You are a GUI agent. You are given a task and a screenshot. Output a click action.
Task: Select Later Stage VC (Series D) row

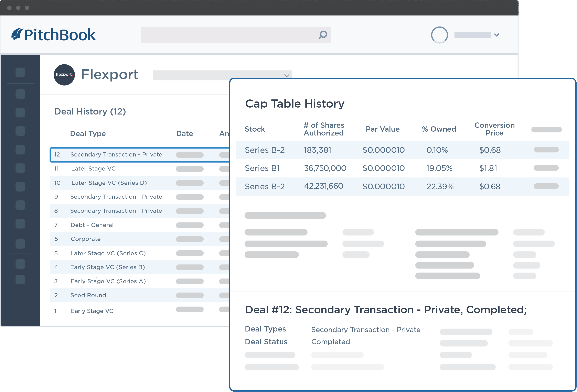coord(140,183)
